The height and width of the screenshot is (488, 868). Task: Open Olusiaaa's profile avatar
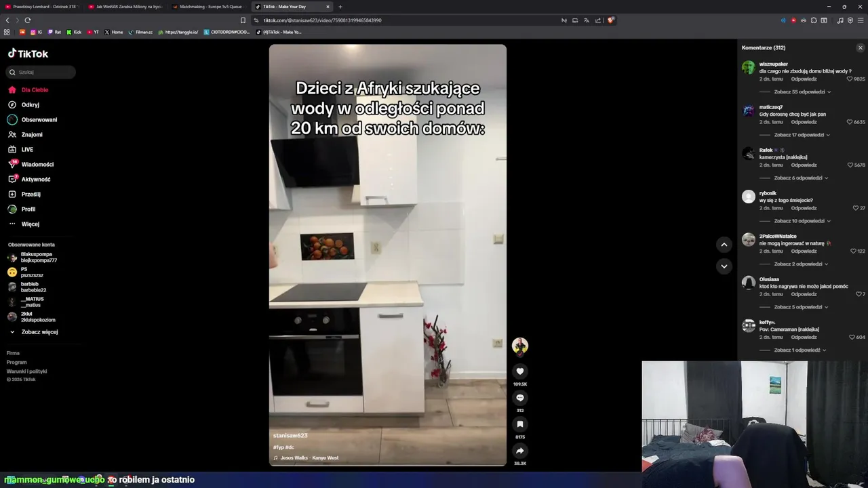(x=749, y=283)
